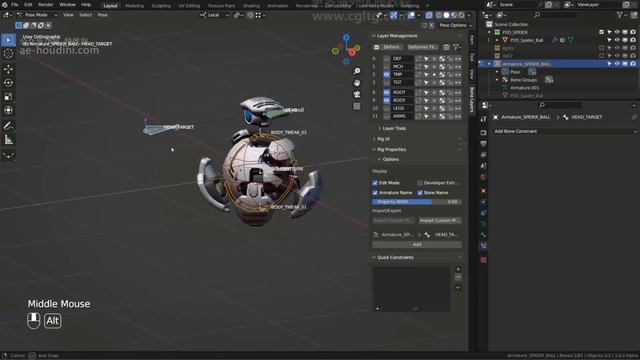Select Armature_SPIDER_BALL in the outliner
Image resolution: width=640 pixels, height=360 pixels.
pyautogui.click(x=527, y=64)
